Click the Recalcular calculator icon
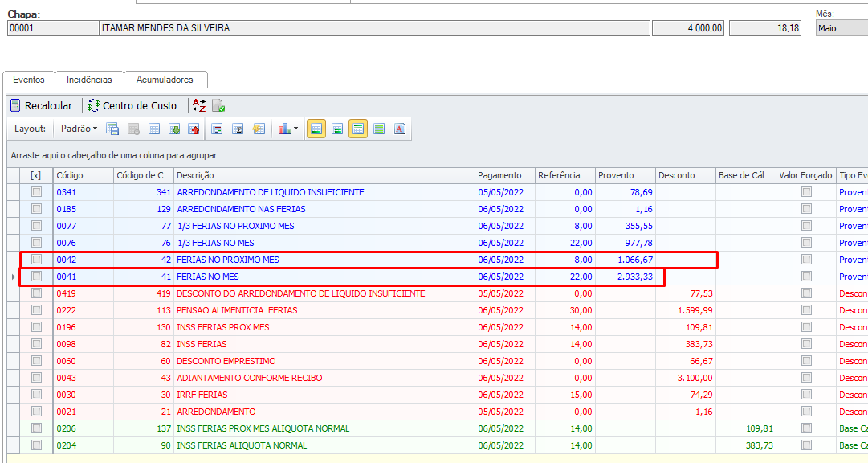 [x=15, y=105]
